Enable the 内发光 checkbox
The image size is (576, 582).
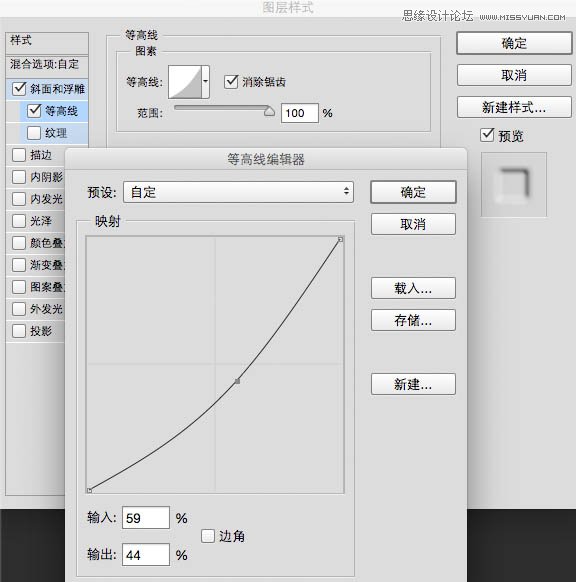click(x=19, y=199)
